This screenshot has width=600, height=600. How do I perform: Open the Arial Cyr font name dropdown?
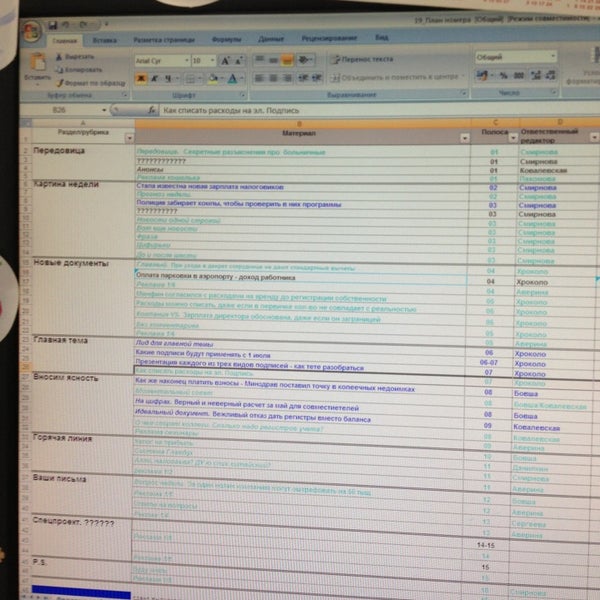187,60
